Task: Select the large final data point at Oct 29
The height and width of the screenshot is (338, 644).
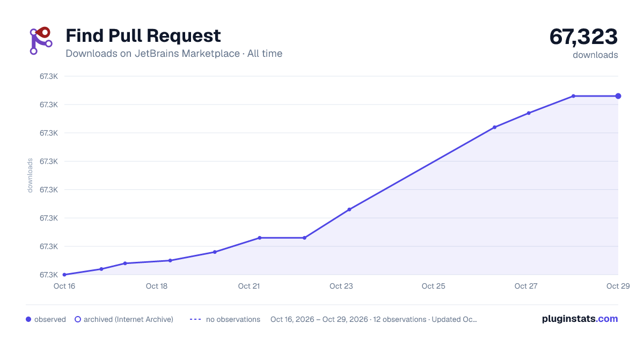Action: (x=618, y=96)
